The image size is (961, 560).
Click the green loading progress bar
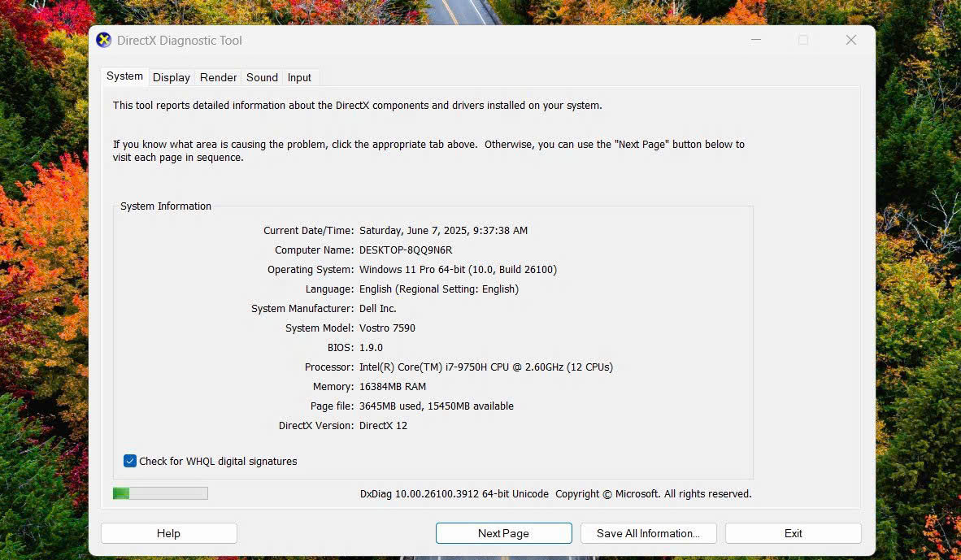(160, 493)
